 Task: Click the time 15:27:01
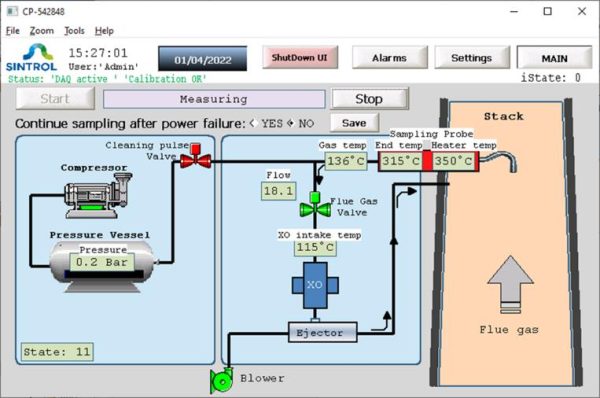click(98, 53)
